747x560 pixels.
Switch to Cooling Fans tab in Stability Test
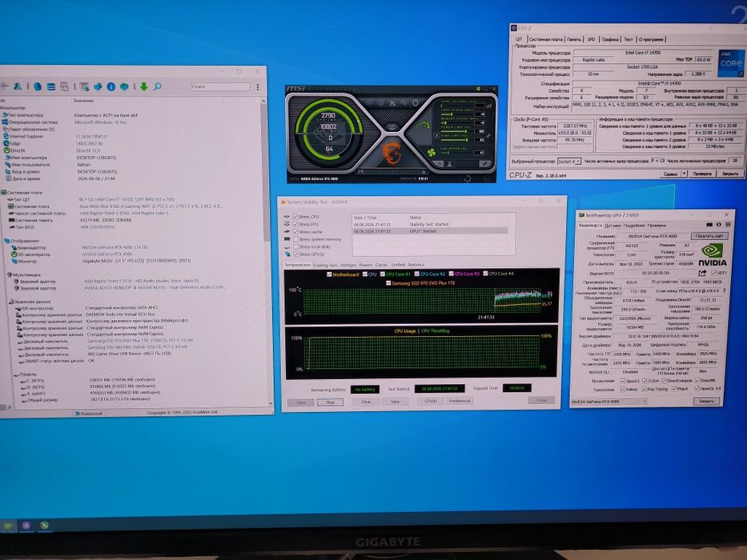click(x=325, y=265)
